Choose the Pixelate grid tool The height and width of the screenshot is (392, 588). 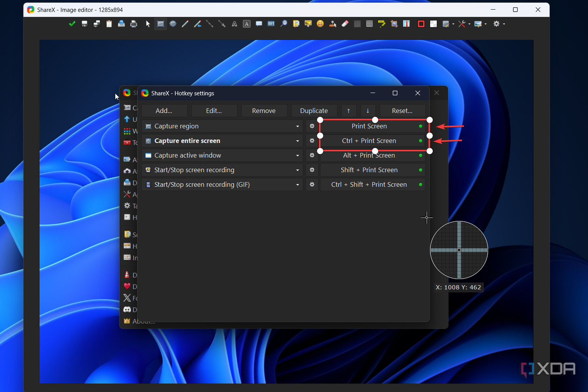click(369, 24)
